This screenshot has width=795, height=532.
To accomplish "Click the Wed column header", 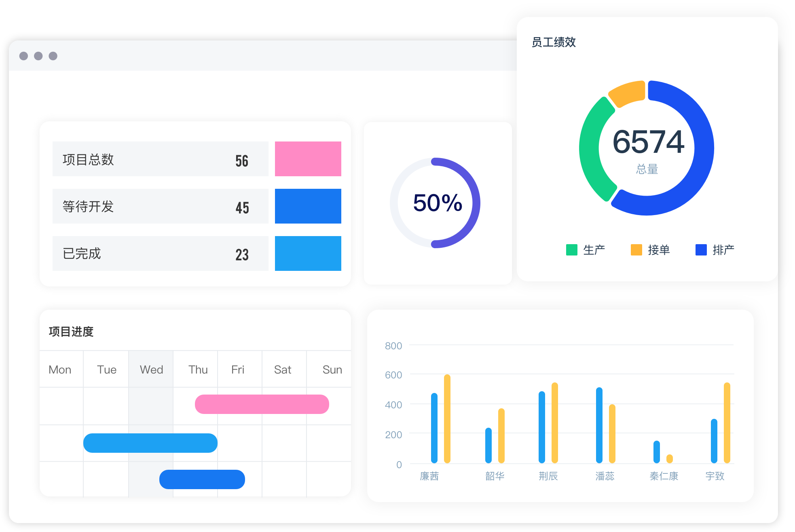I will 151,369.
